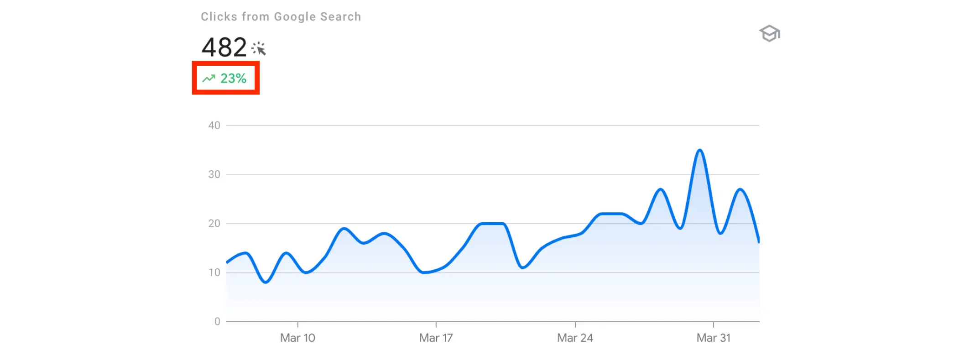This screenshot has width=980, height=356.
Task: Click the Mar 10 axis tick mark
Action: coord(298,324)
